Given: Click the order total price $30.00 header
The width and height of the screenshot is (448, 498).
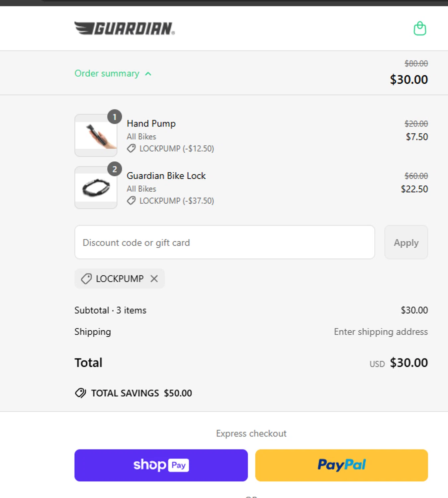Looking at the screenshot, I should coord(409,80).
